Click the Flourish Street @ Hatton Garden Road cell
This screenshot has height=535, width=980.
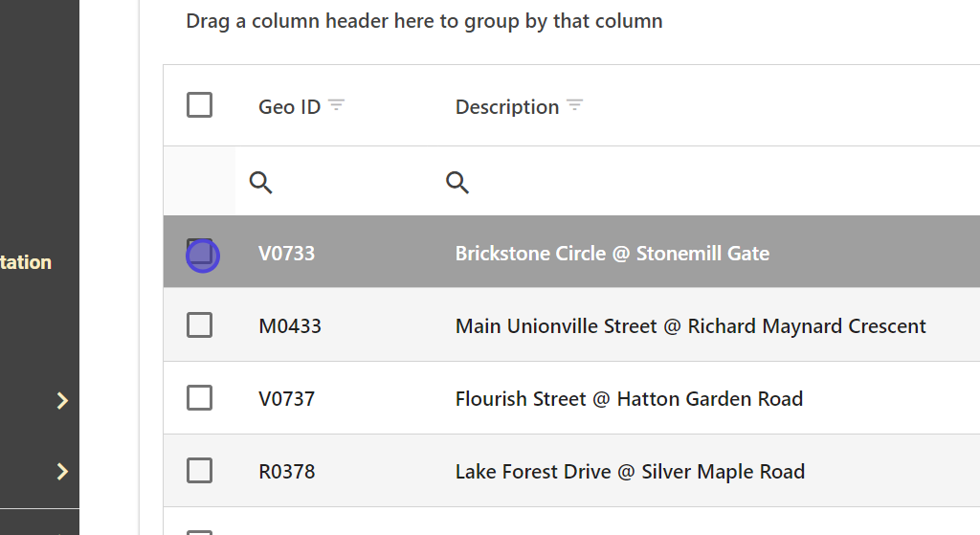click(629, 399)
